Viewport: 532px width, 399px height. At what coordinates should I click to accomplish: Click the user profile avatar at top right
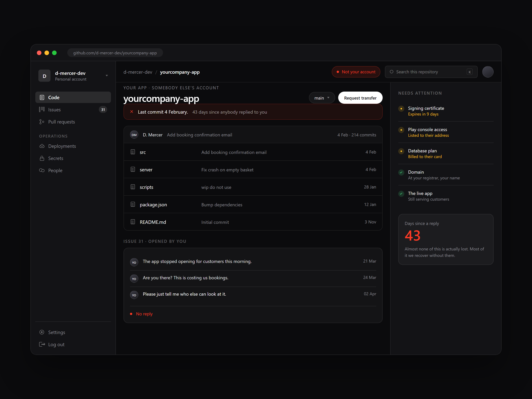[x=488, y=72]
